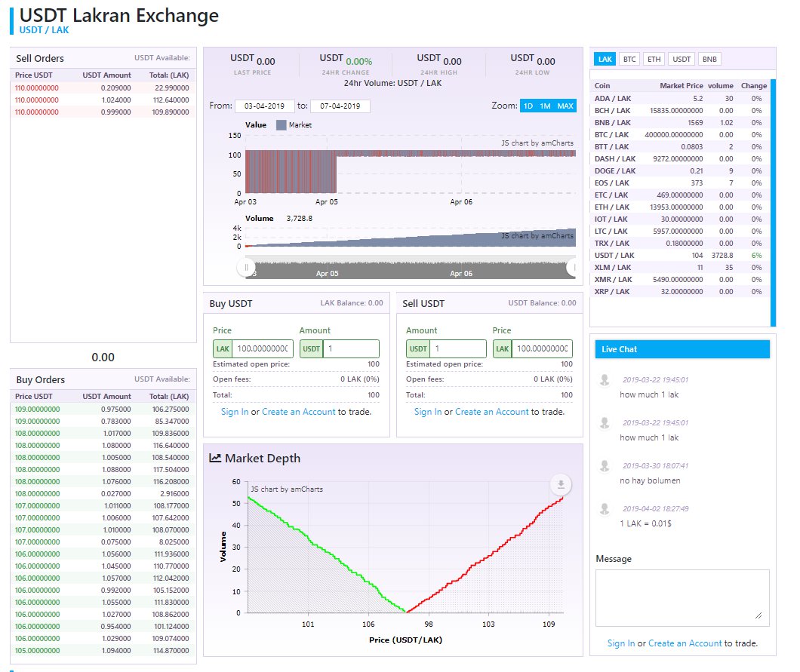
Task: Click the volume column header in market list
Action: [x=721, y=86]
